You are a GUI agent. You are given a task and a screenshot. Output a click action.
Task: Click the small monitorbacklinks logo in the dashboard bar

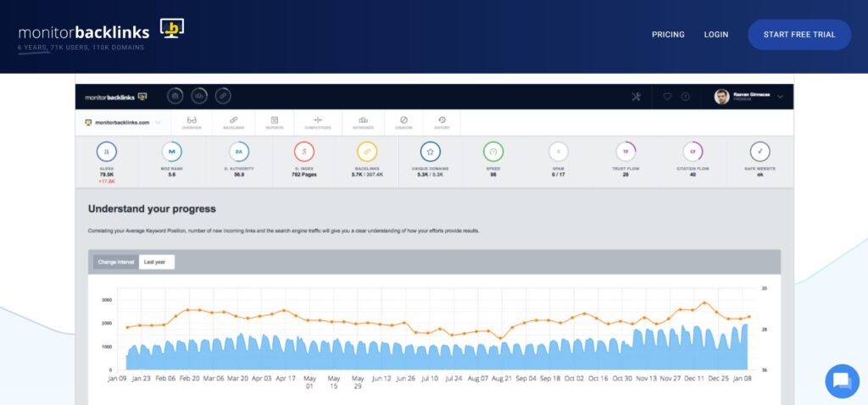click(x=115, y=97)
